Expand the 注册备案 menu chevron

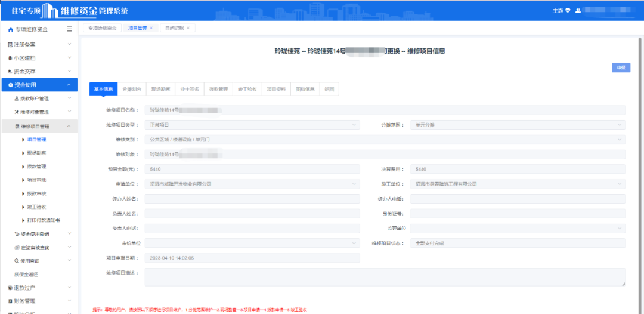[69, 44]
